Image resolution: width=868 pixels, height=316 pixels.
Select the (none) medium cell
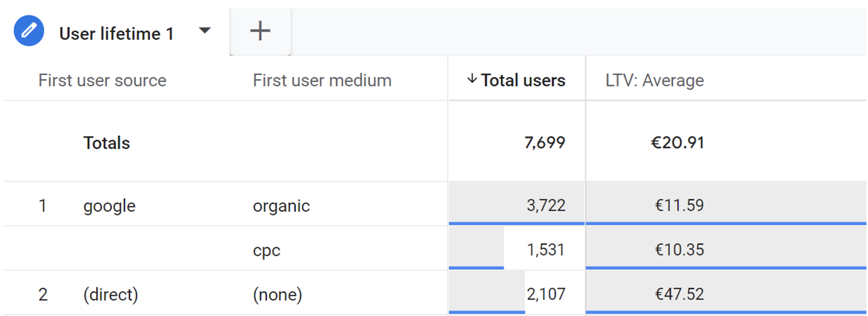point(277,295)
